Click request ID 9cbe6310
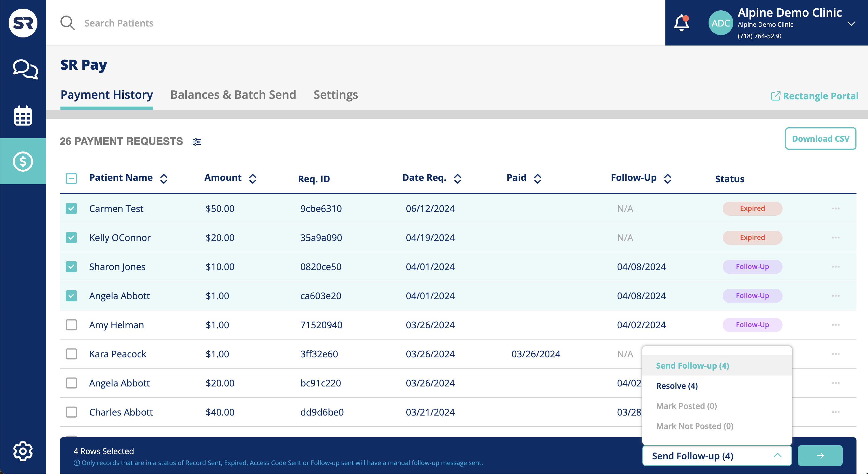Image resolution: width=868 pixels, height=474 pixels. point(321,209)
